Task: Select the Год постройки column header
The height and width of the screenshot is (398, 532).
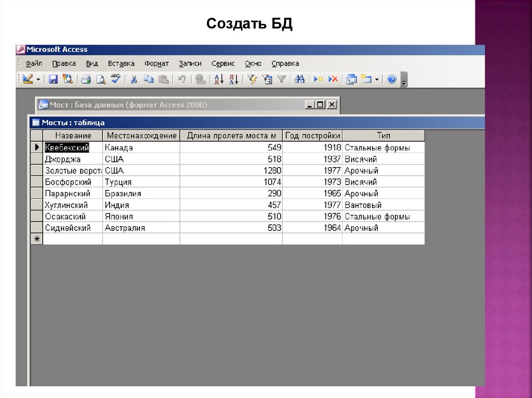Action: click(x=312, y=135)
